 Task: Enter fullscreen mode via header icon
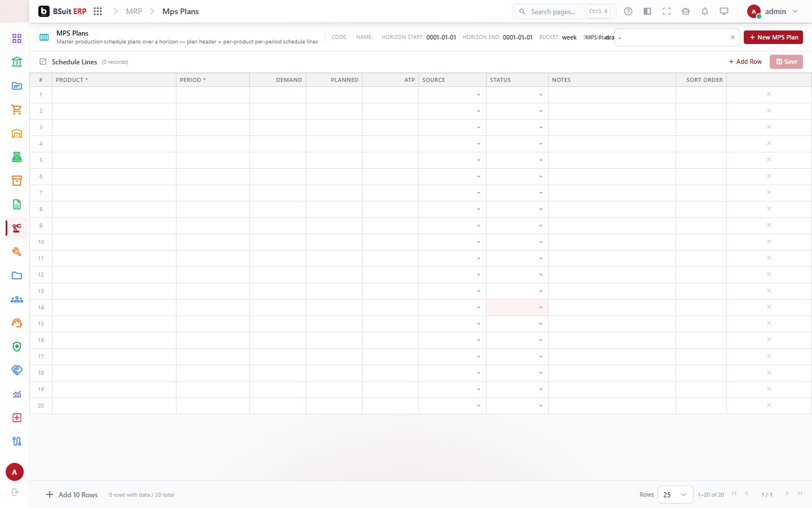coord(667,11)
